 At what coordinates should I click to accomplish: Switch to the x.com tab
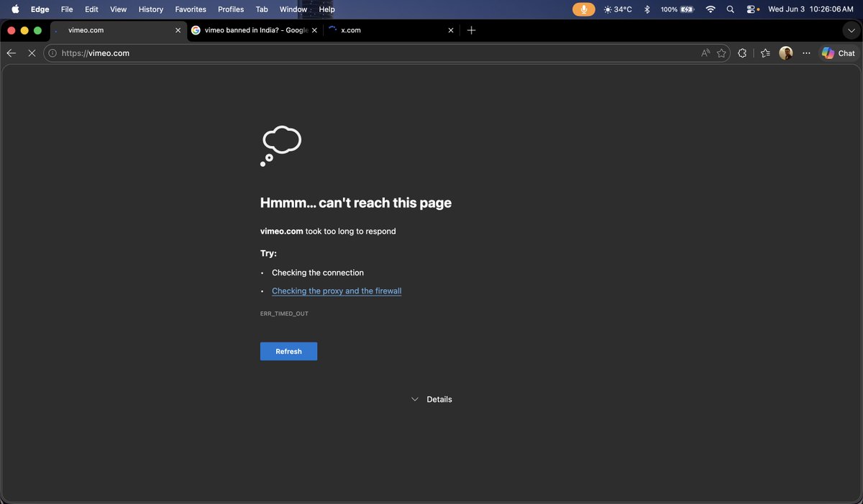[391, 30]
